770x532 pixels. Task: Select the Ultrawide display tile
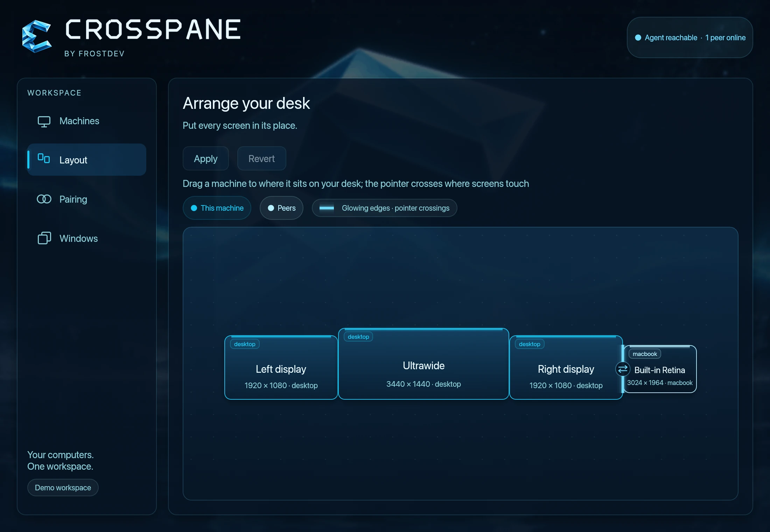point(423,364)
